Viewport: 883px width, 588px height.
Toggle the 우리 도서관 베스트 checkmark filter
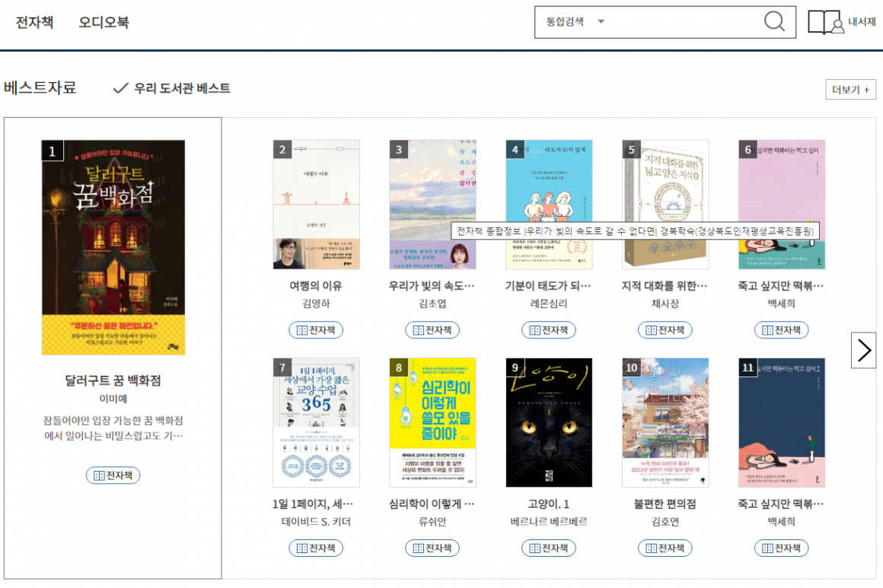click(x=171, y=88)
